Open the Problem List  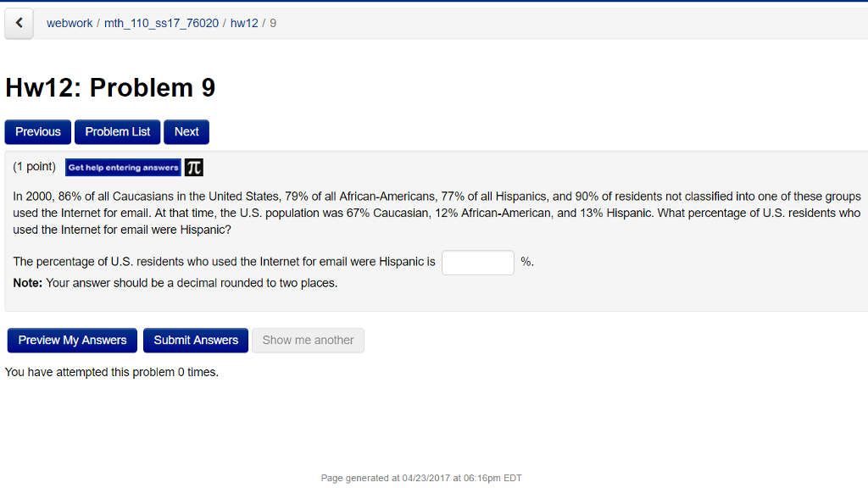(117, 131)
